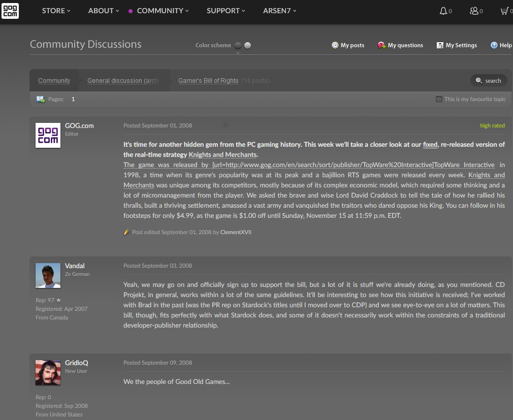
Task: Click 'Posted September 09, 2008' date
Action: 157,363
